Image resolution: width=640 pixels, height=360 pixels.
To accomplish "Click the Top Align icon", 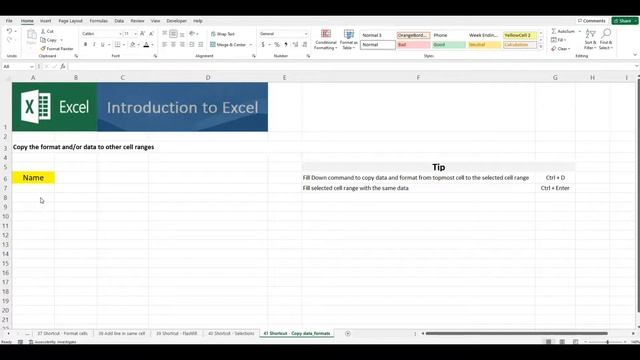I will 164,33.
